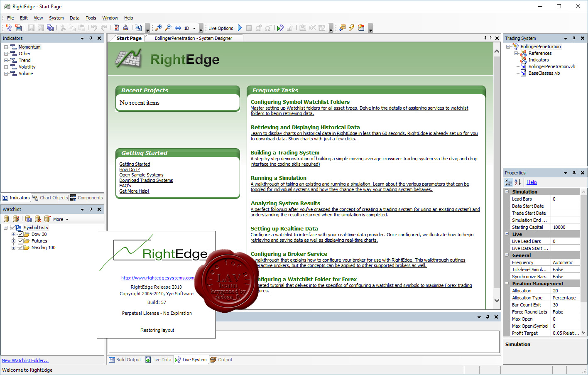This screenshot has height=375, width=588.
Task: Expand the Trend indicators node
Action: 6,60
